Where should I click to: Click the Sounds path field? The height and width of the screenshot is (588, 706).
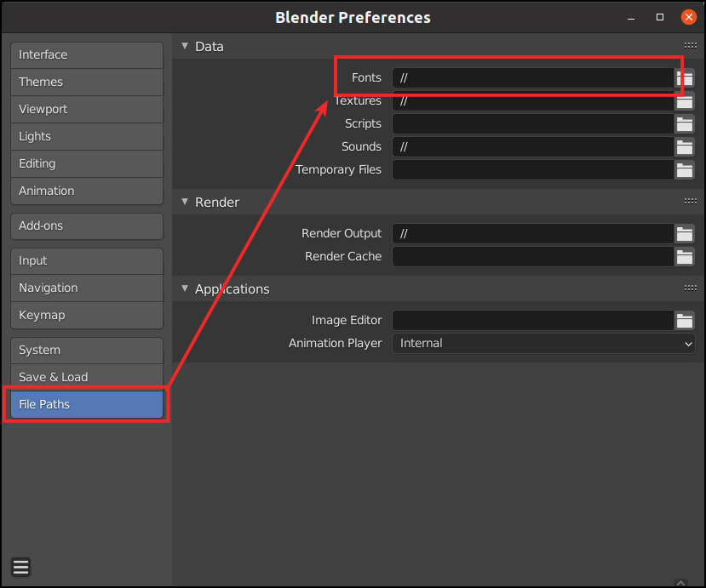pos(533,147)
